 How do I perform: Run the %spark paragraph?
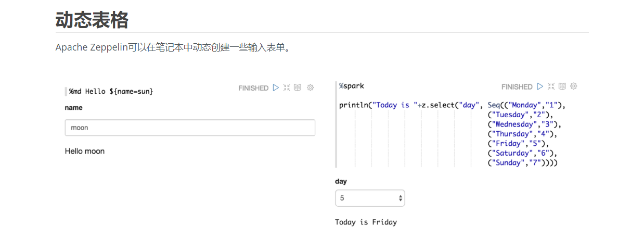[540, 86]
